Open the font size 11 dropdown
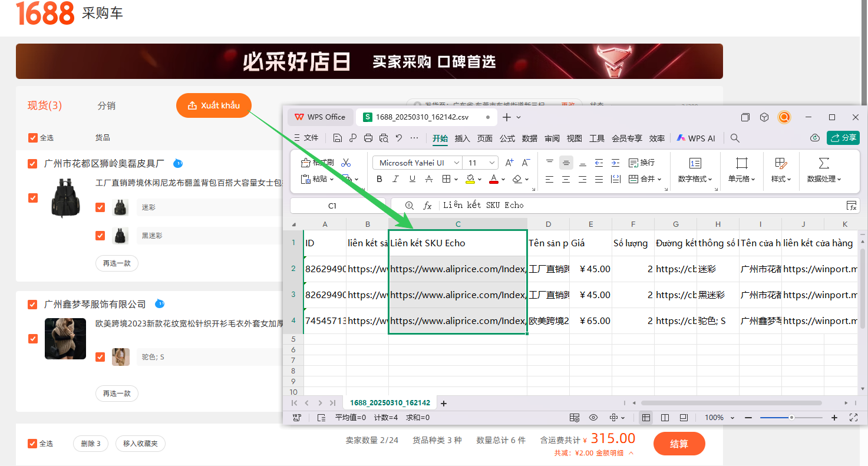The width and height of the screenshot is (868, 466). (x=492, y=163)
